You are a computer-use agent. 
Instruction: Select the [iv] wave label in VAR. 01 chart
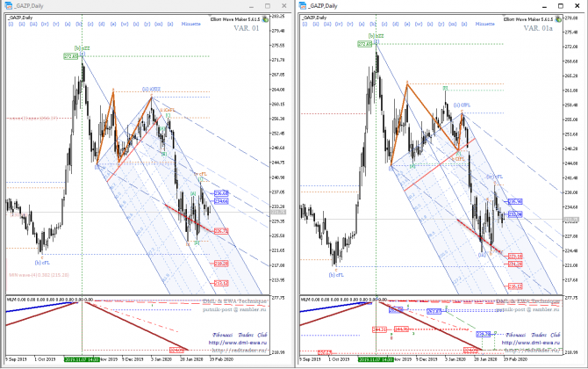click(x=45, y=24)
